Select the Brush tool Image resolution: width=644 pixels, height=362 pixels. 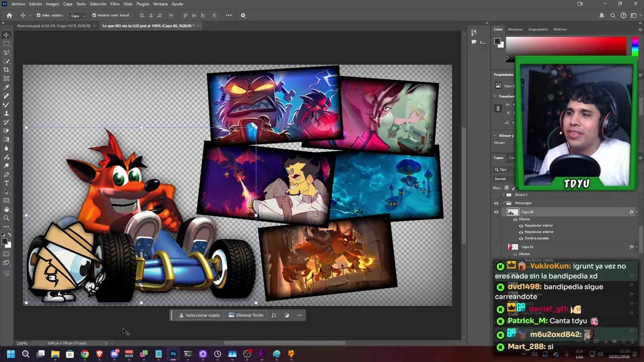pos(7,105)
